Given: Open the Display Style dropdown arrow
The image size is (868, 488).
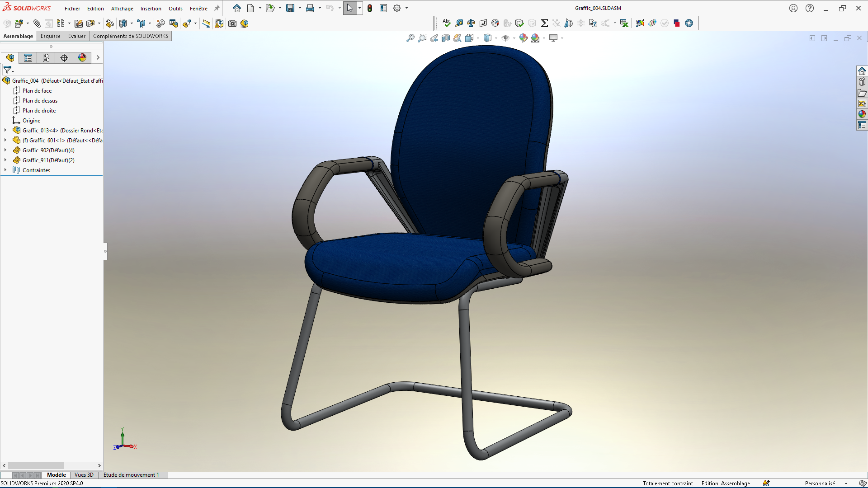Looking at the screenshot, I should [496, 38].
